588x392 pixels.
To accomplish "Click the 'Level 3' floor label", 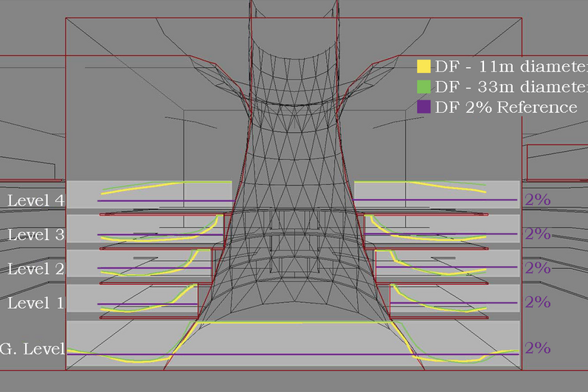I will click(36, 235).
